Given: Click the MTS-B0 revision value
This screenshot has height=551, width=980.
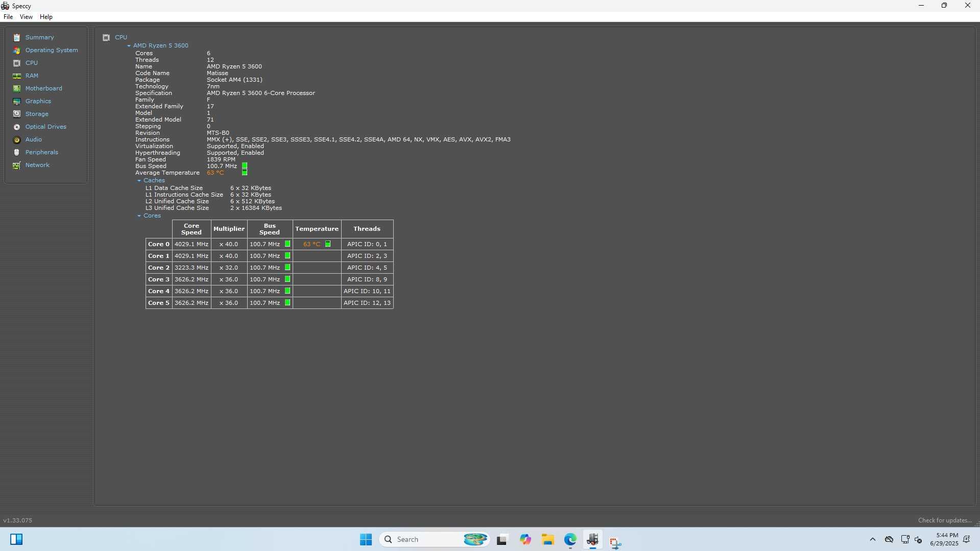Looking at the screenshot, I should [x=218, y=133].
